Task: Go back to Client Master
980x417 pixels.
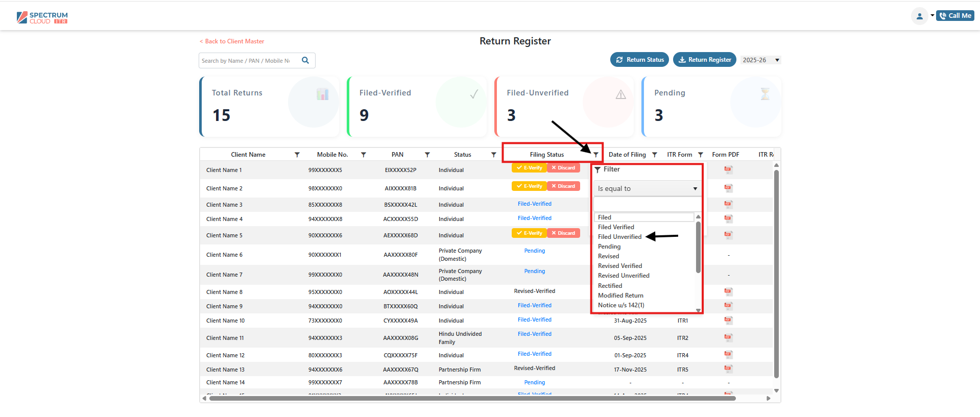Action: point(232,41)
